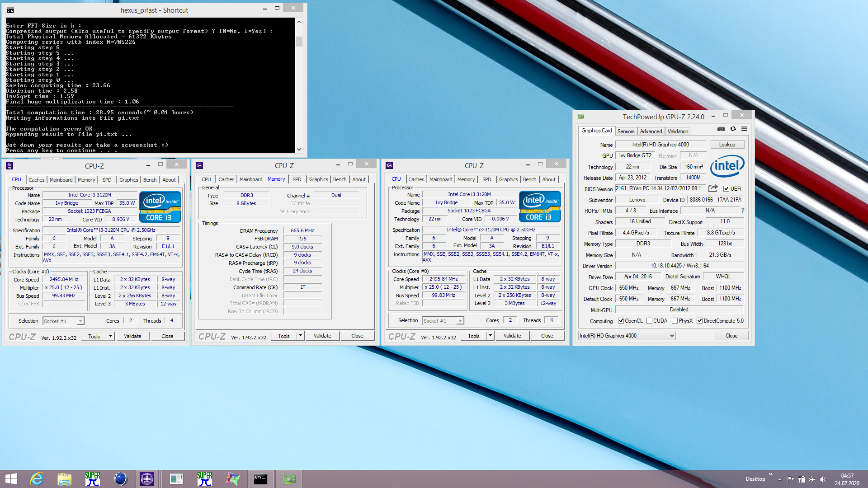Click the console scrollbar thumb
Viewport: 868px width, 488px height.
click(x=299, y=41)
